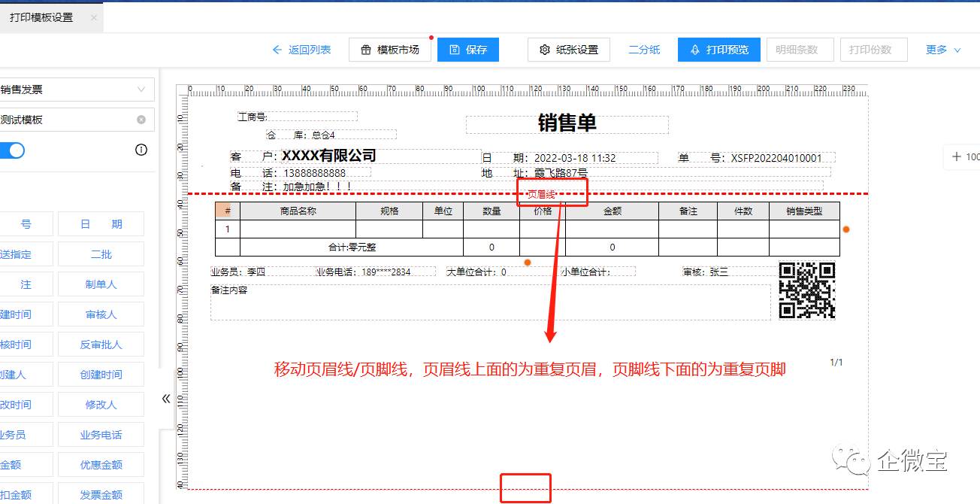This screenshot has width=980, height=504.
Task: Select 二分纸 in the top toolbar
Action: coord(643,50)
